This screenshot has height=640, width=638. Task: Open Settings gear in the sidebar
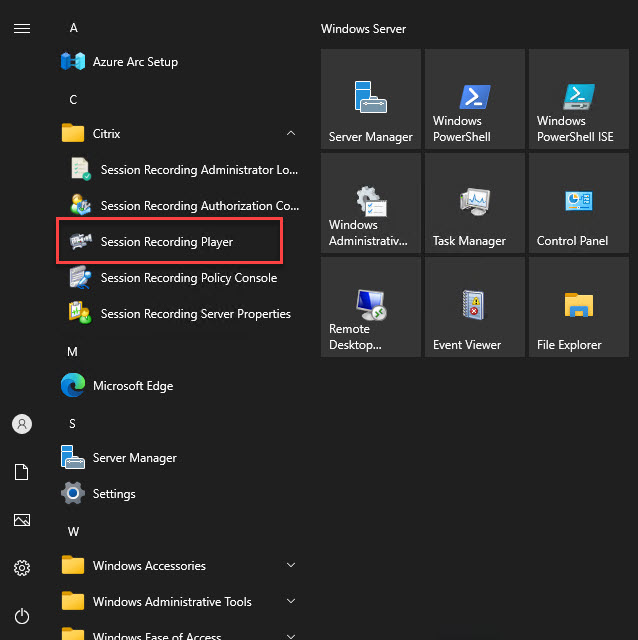(22, 568)
